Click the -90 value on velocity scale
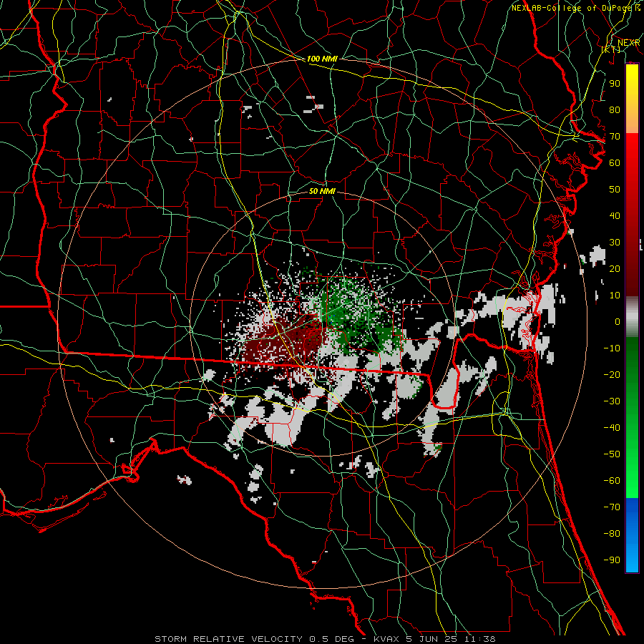Image resolution: width=644 pixels, height=644 pixels. [x=612, y=560]
